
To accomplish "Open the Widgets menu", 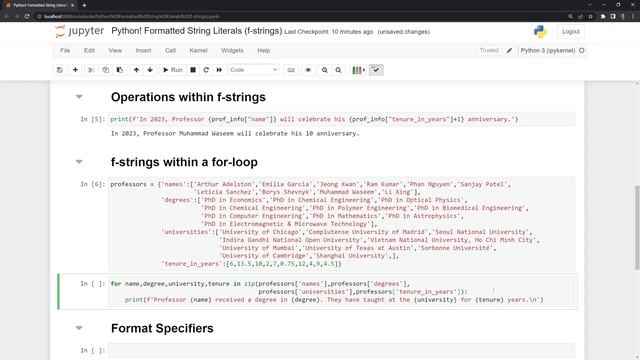I will (232, 51).
